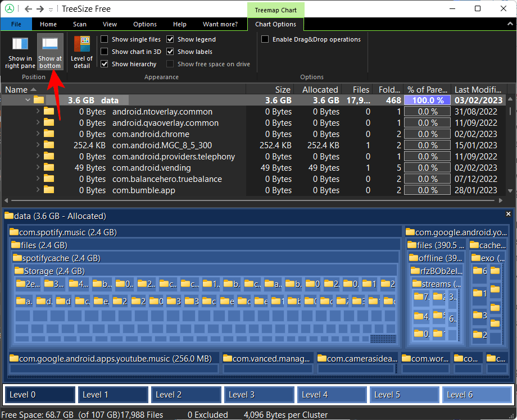This screenshot has height=420, width=517.
Task: Click the Level 3 legend swatch
Action: click(x=259, y=394)
